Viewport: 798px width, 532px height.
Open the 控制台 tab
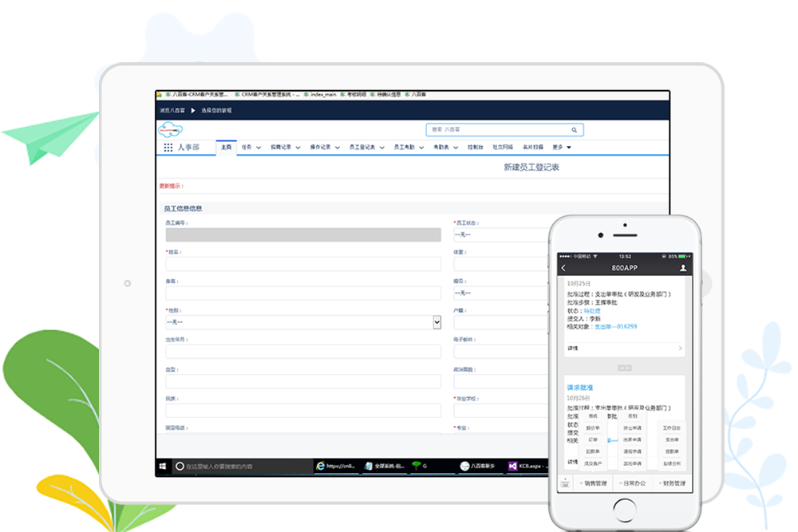474,148
